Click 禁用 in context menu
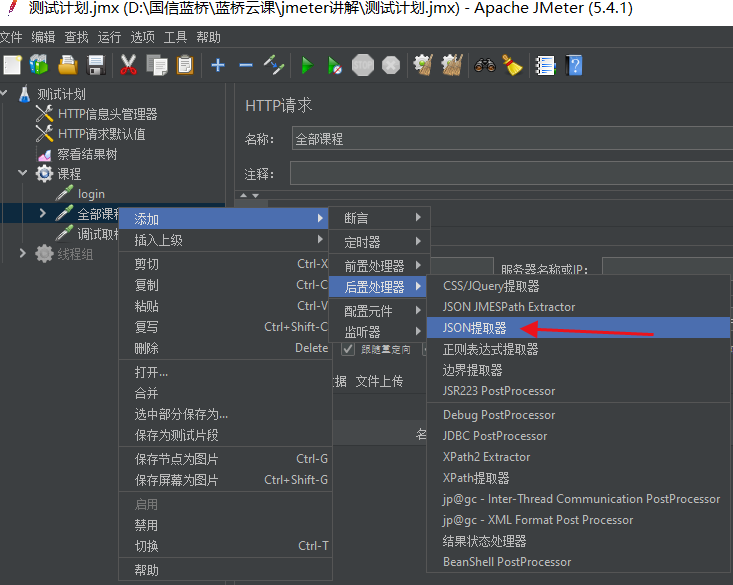Screen dimensions: 733x585 224,525
